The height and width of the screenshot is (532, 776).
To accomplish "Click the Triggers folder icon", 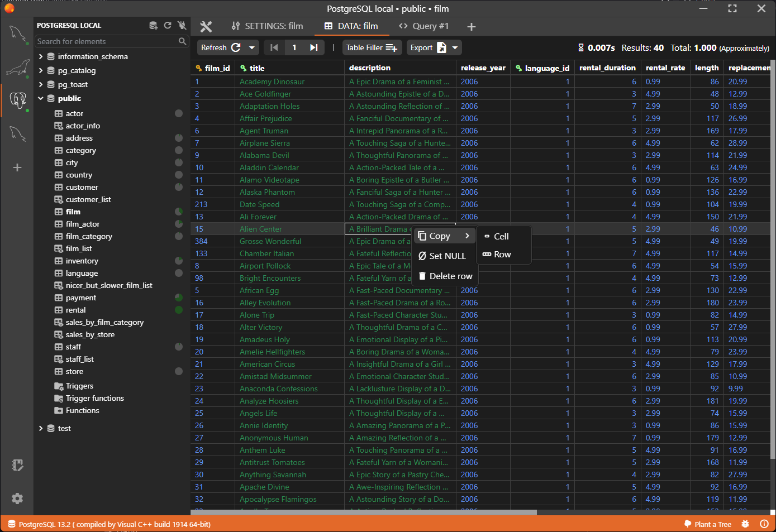I will point(59,386).
